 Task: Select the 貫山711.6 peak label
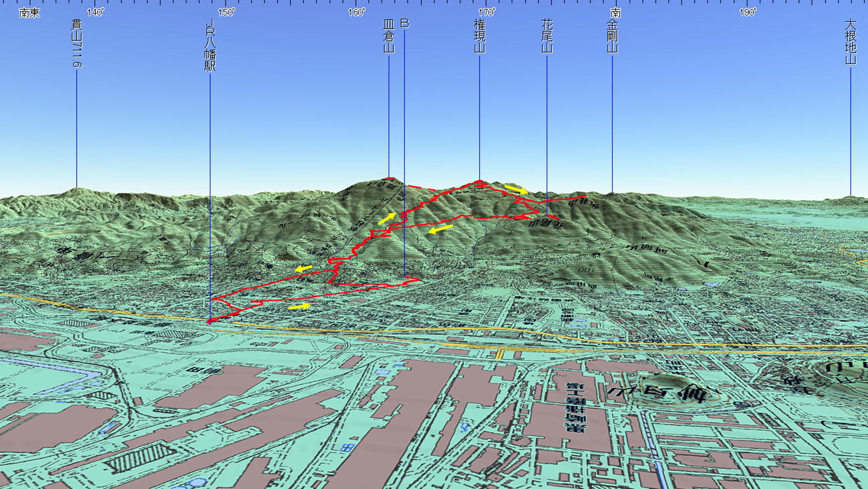point(77,43)
